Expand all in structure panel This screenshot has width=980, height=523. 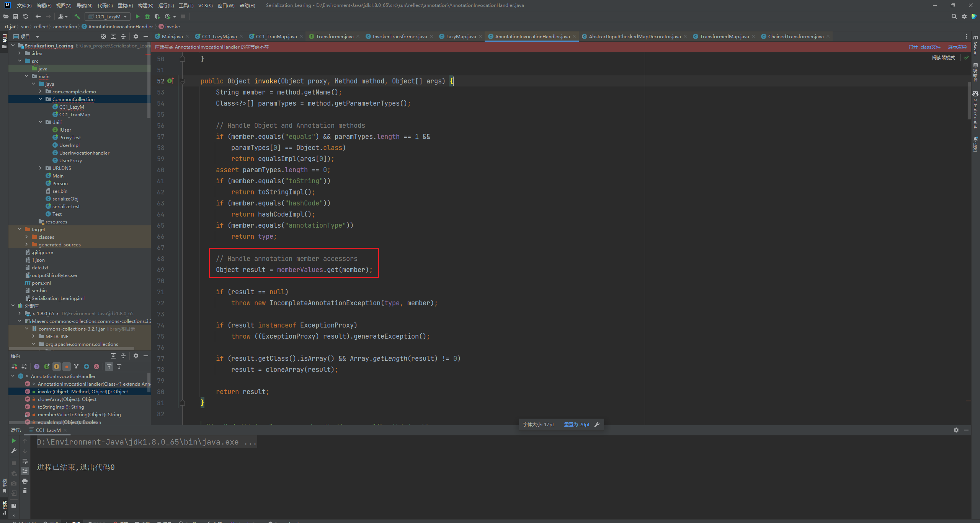coord(113,356)
